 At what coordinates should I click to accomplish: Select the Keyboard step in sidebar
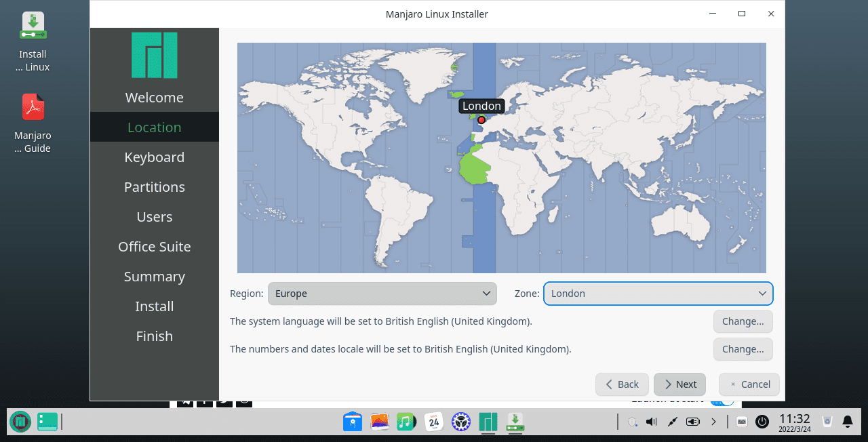pyautogui.click(x=154, y=157)
